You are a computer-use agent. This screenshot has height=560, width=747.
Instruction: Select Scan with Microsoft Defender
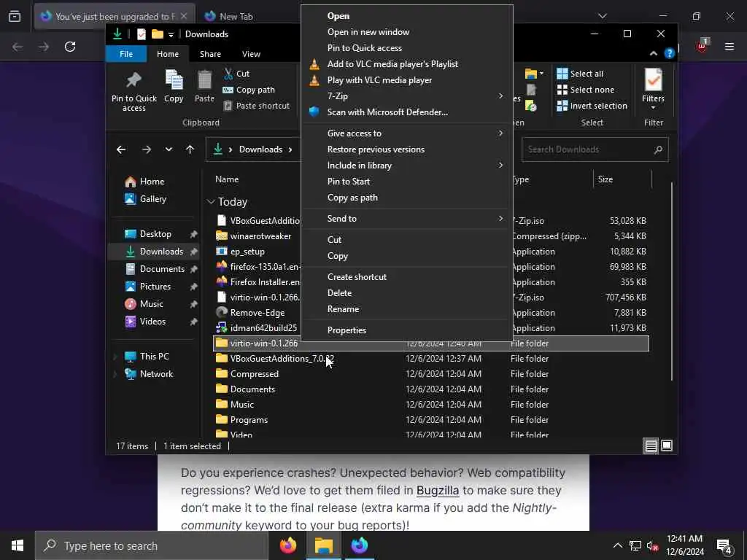point(407,112)
